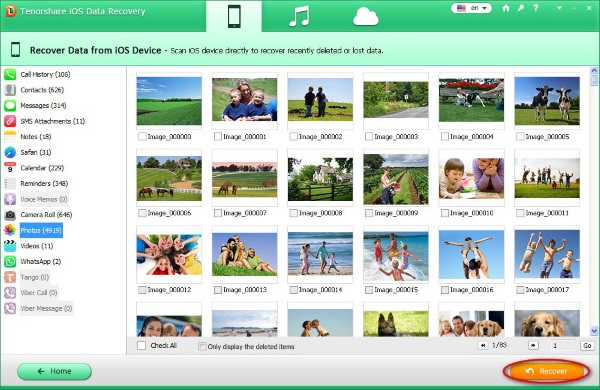The width and height of the screenshot is (600, 390).
Task: Go to next page arrow
Action: point(533,346)
